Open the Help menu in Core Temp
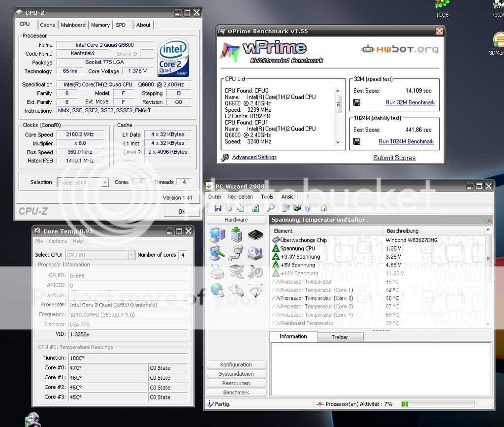 click(77, 241)
